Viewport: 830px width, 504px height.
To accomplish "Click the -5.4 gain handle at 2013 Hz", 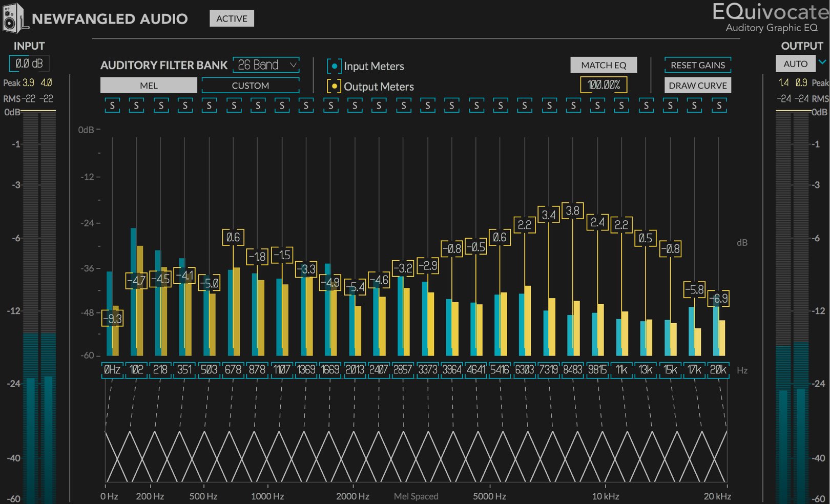I will point(355,287).
